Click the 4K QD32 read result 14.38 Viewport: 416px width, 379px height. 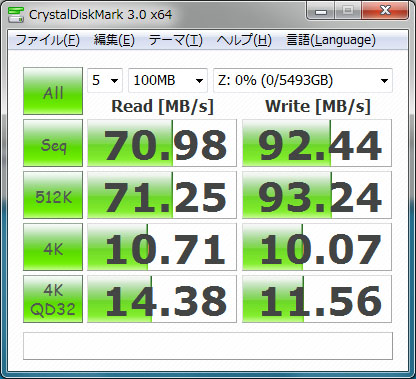point(162,299)
